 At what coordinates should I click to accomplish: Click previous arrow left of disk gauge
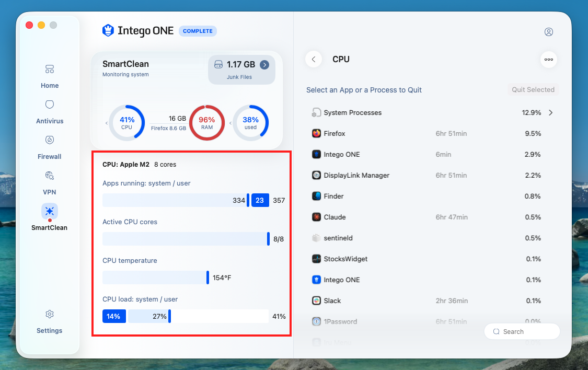coord(230,123)
